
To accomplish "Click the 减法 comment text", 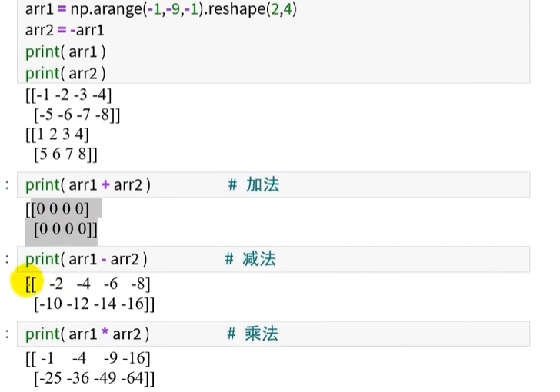I will coord(258,259).
